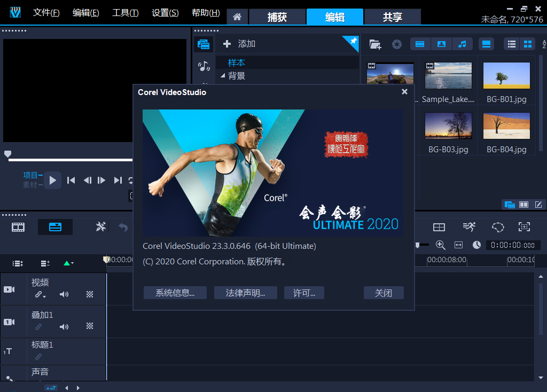Screen dimensions: 547x392
Task: Click the show all visible tracks icon
Action: [18, 263]
